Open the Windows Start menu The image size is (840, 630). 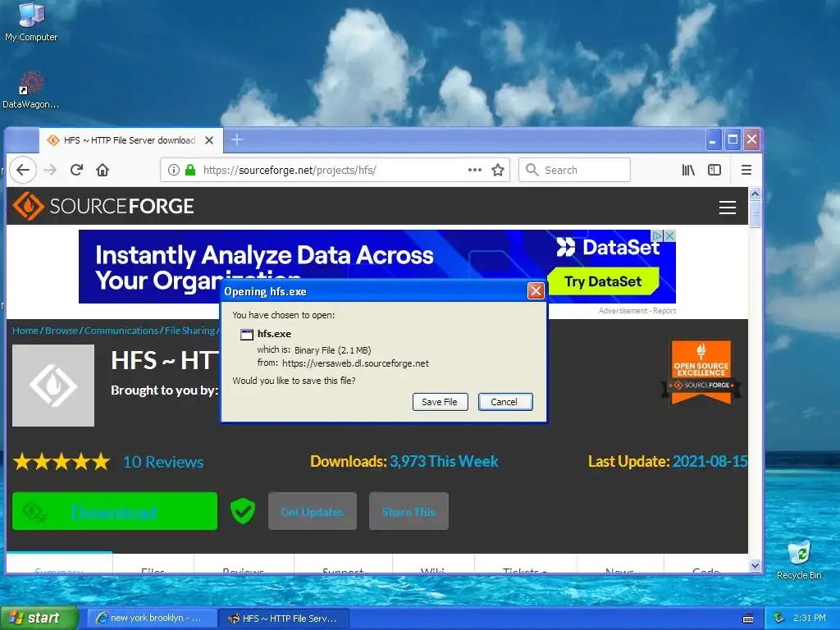coord(39,618)
